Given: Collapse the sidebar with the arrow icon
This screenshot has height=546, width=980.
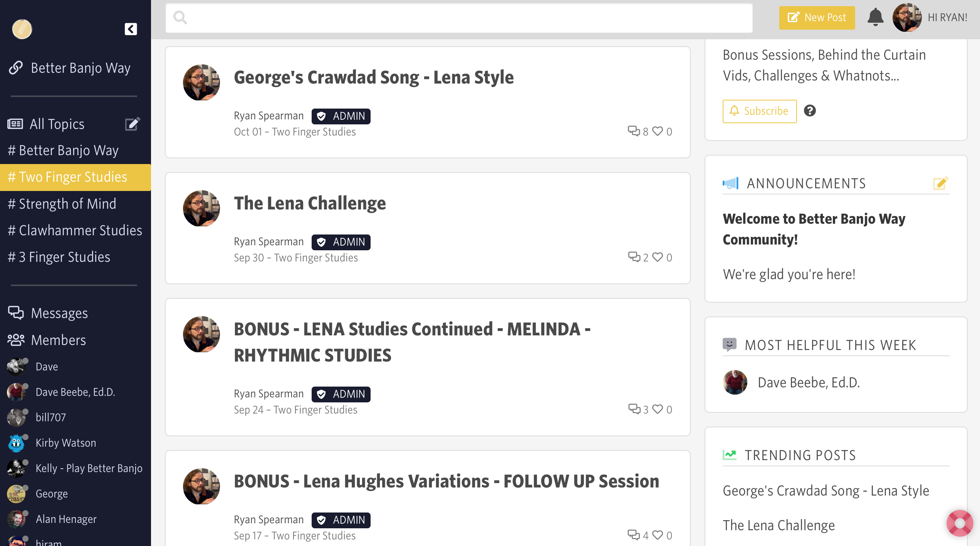Looking at the screenshot, I should click(131, 29).
